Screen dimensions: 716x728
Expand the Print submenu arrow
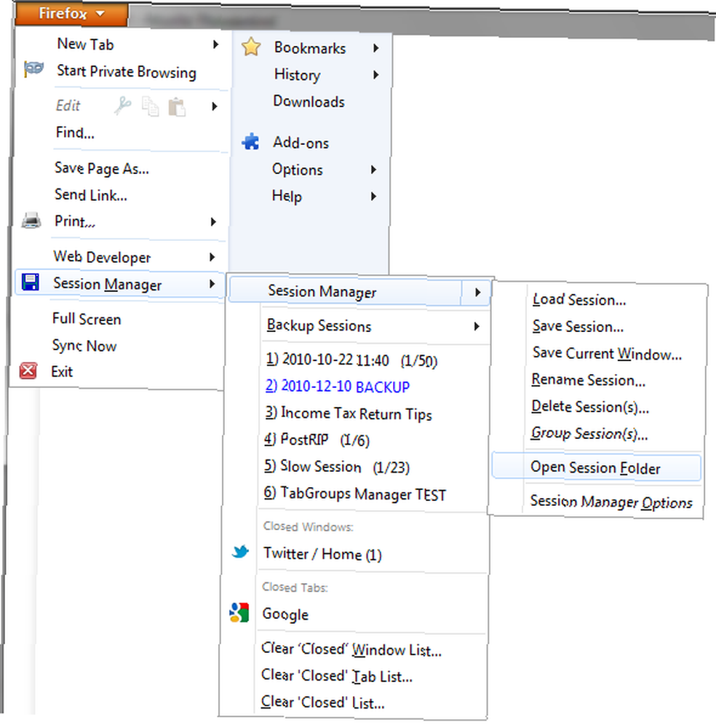(x=213, y=221)
